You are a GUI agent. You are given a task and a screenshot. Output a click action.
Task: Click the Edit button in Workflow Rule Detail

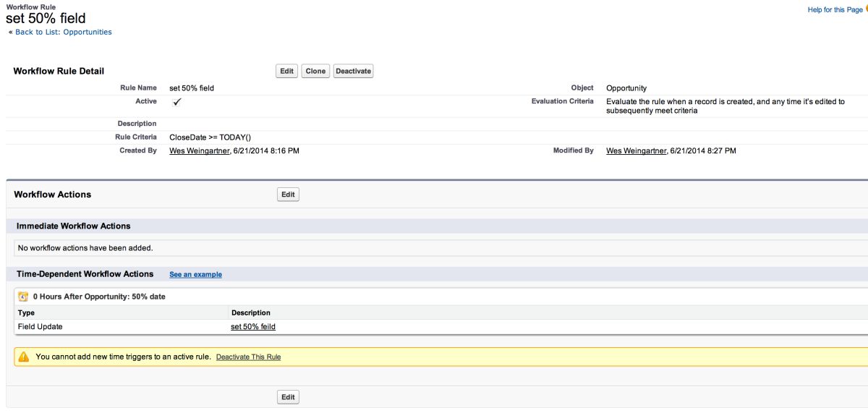pyautogui.click(x=287, y=71)
